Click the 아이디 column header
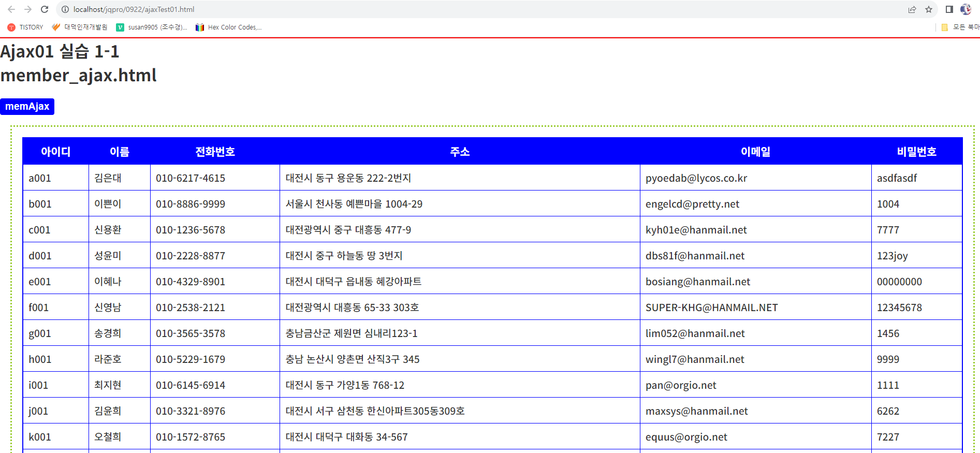 [55, 152]
